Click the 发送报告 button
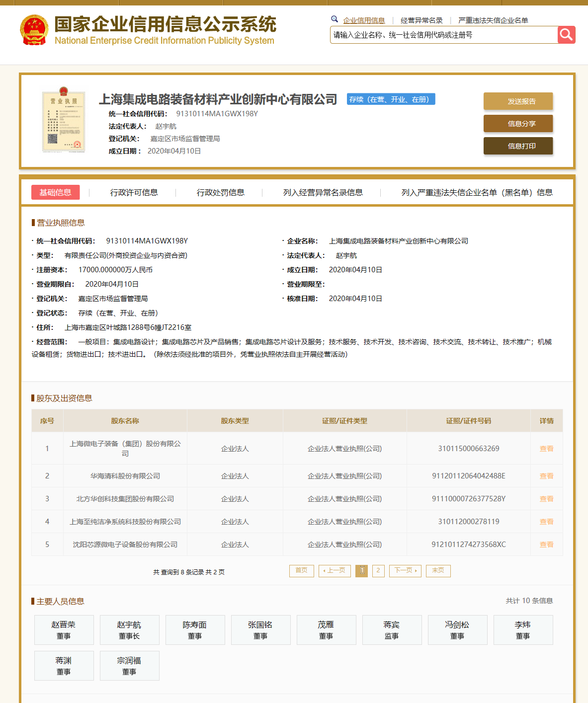588x703 pixels. click(518, 101)
